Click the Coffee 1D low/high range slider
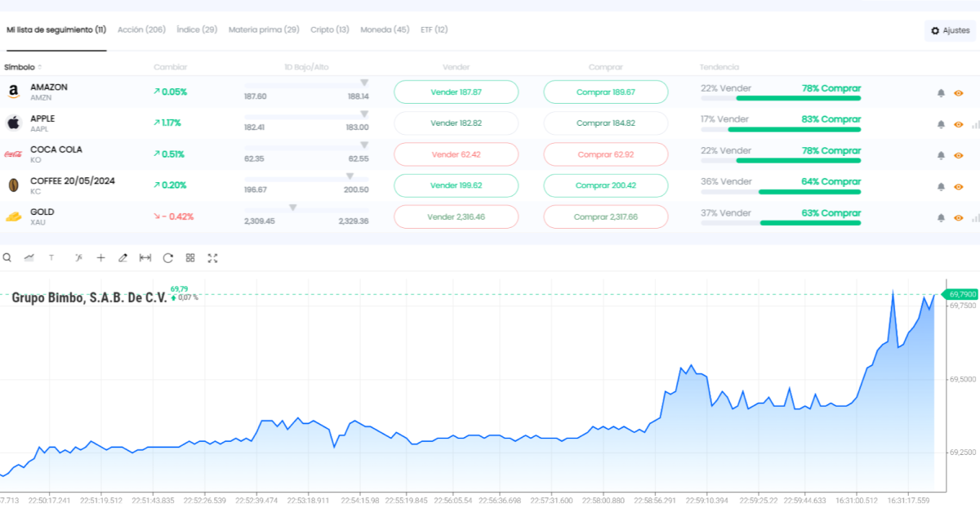The height and width of the screenshot is (513, 980). [x=306, y=180]
